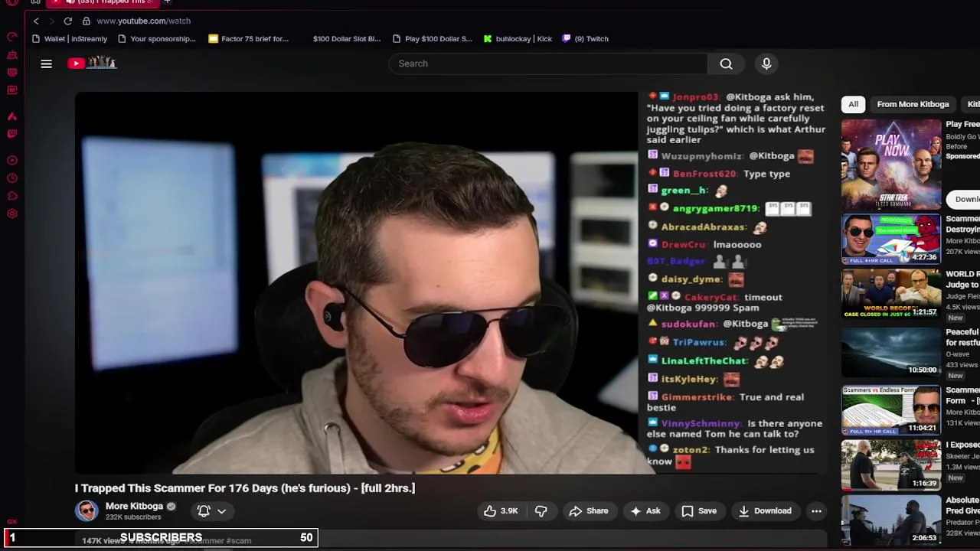Open the 1:21:57 World Record video thumbnail
The width and height of the screenshot is (980, 551).
[891, 294]
